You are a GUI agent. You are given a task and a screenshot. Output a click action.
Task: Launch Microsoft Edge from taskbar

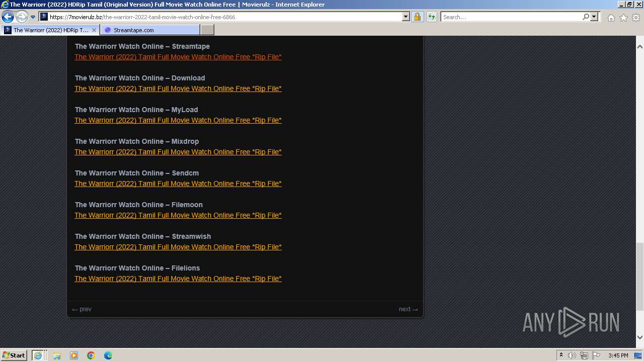[108, 355]
